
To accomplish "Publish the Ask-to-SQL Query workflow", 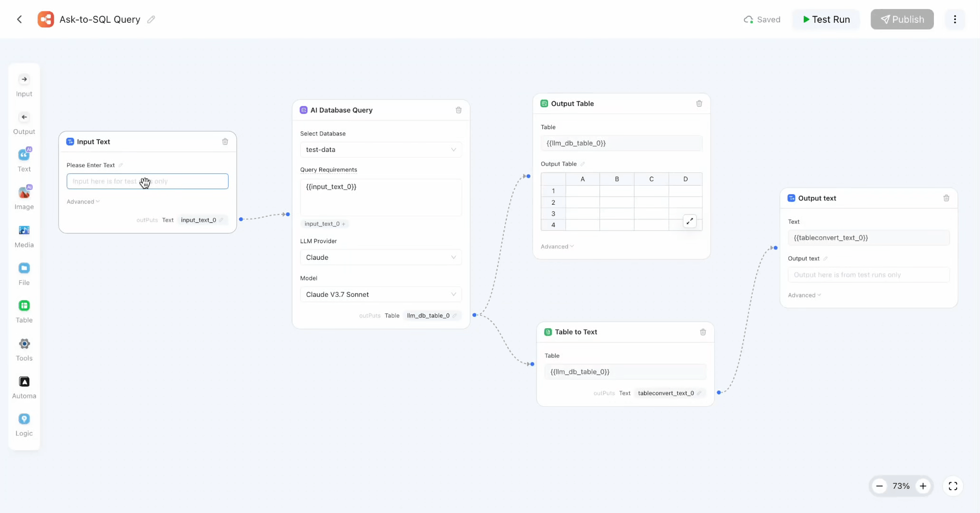I will tap(902, 19).
